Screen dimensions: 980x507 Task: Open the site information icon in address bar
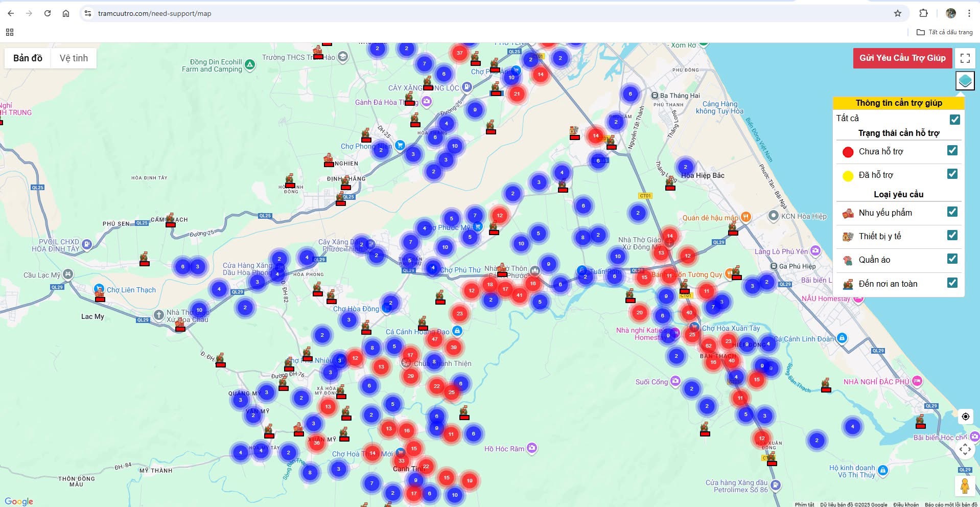click(88, 13)
